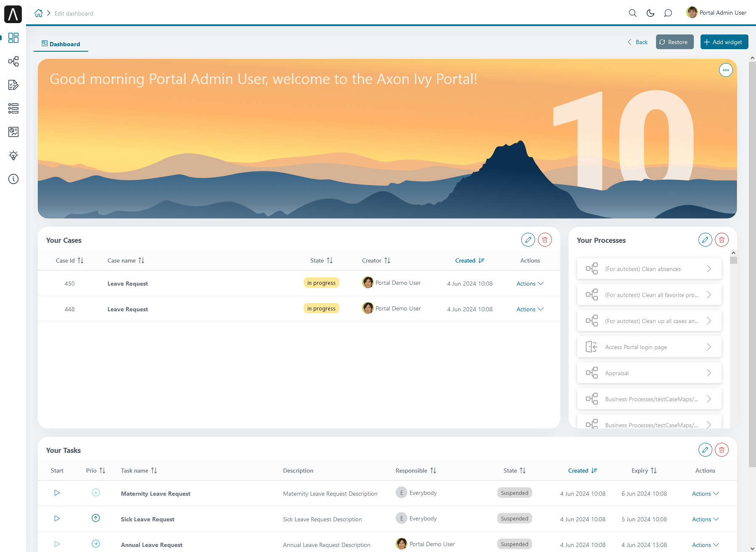
Task: Delete the Your Cases widget
Action: click(545, 240)
